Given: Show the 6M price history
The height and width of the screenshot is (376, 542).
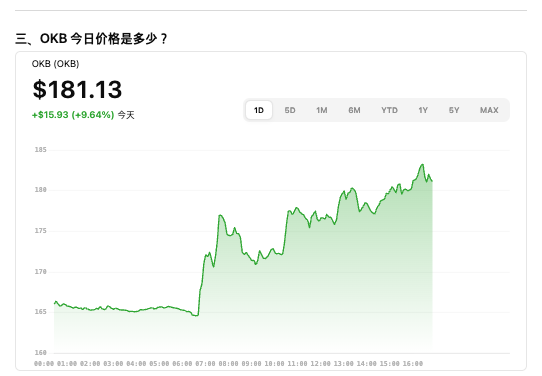Looking at the screenshot, I should pyautogui.click(x=354, y=110).
